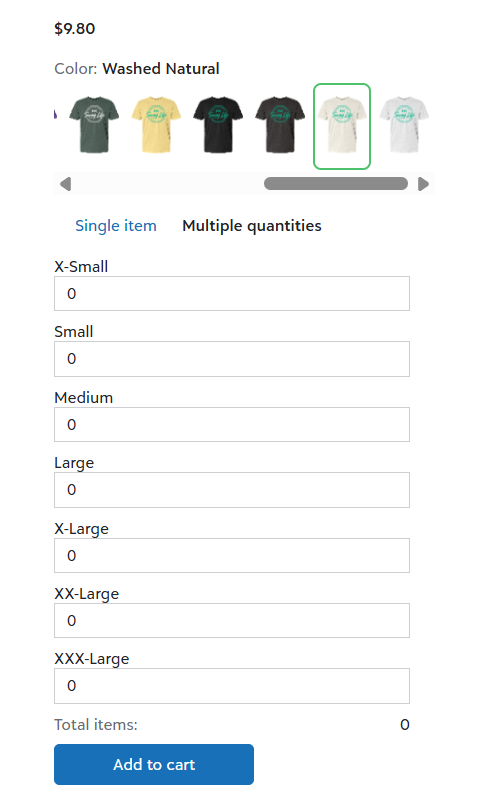The height and width of the screenshot is (803, 499).
Task: Select the dark charcoal t-shirt swatch
Action: [x=280, y=125]
